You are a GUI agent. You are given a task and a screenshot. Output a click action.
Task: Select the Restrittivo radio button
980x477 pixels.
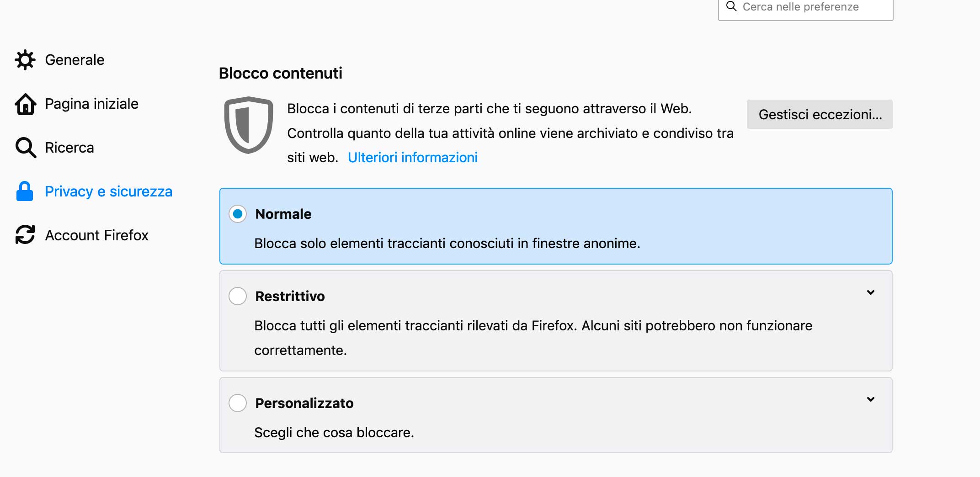pyautogui.click(x=238, y=296)
